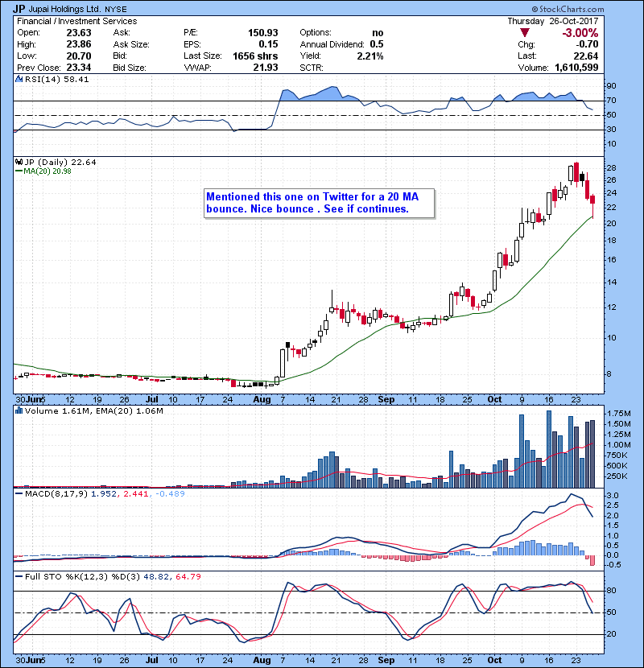The image size is (644, 668).
Task: Click the Financial / Investment Services sector text
Action: tap(77, 21)
